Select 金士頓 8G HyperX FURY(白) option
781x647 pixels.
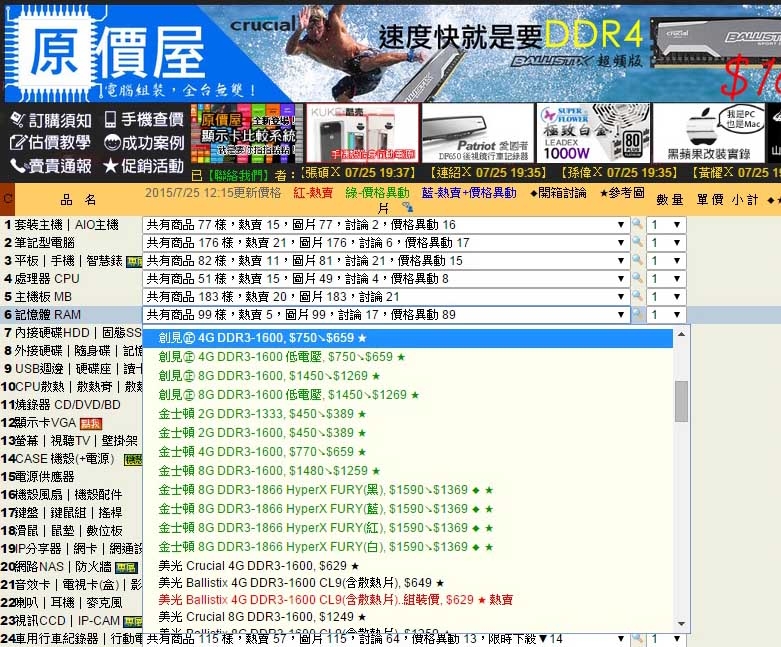pos(407,547)
